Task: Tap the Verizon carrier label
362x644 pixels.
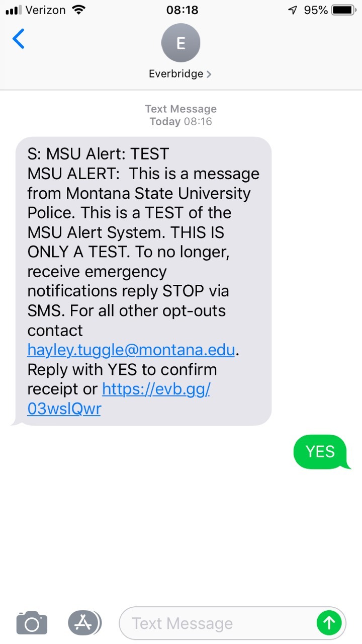Action: [46, 10]
